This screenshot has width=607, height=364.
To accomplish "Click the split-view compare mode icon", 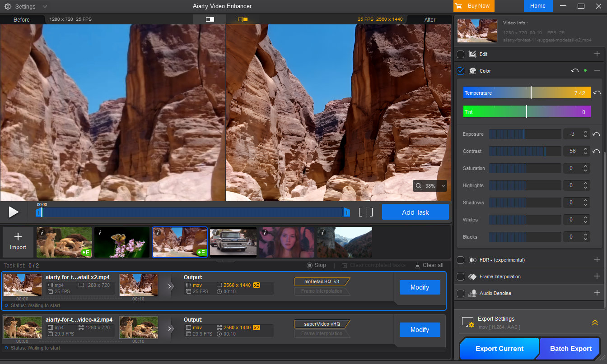I will tap(210, 19).
